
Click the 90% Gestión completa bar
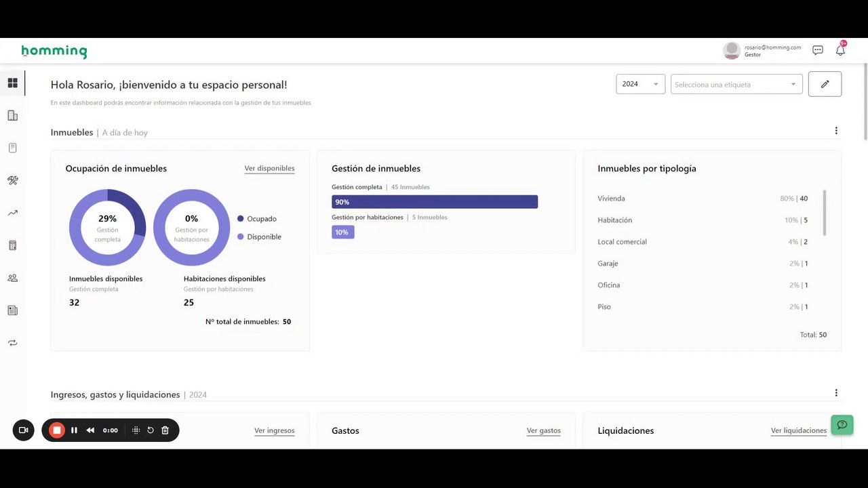435,202
